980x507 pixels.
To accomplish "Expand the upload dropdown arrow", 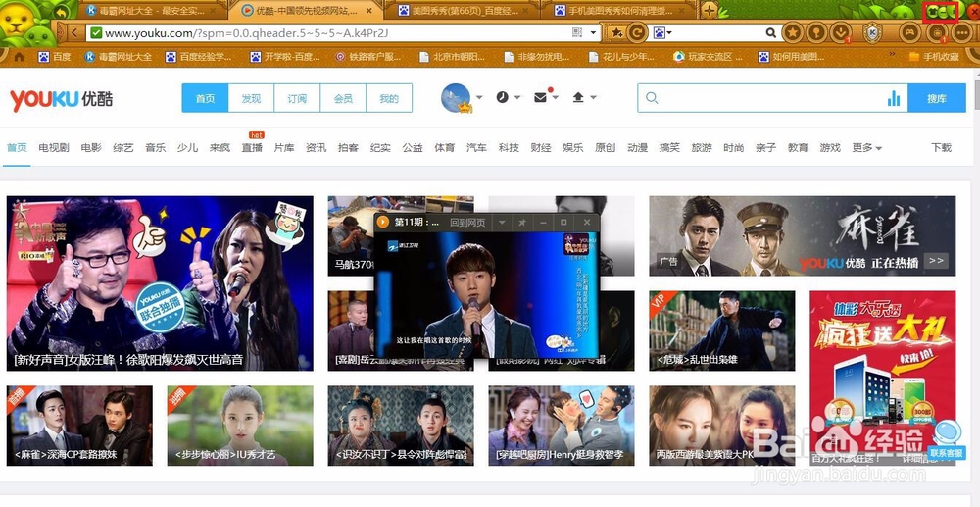I will coord(593,97).
